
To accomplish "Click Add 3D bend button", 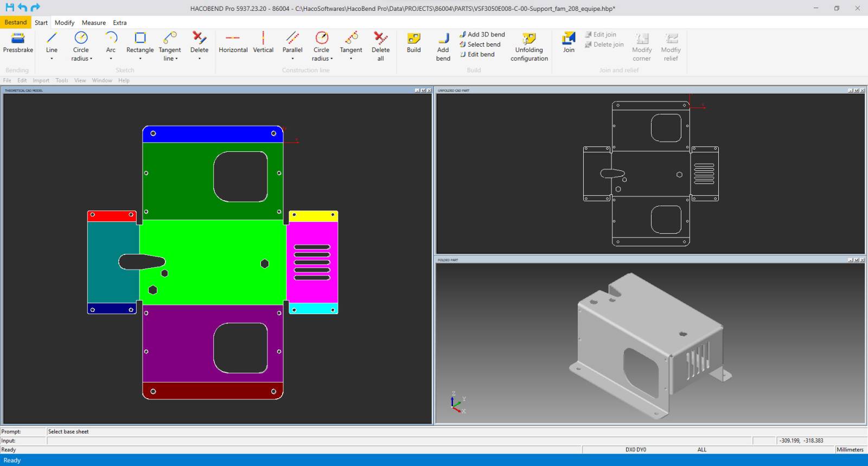I will tap(482, 34).
